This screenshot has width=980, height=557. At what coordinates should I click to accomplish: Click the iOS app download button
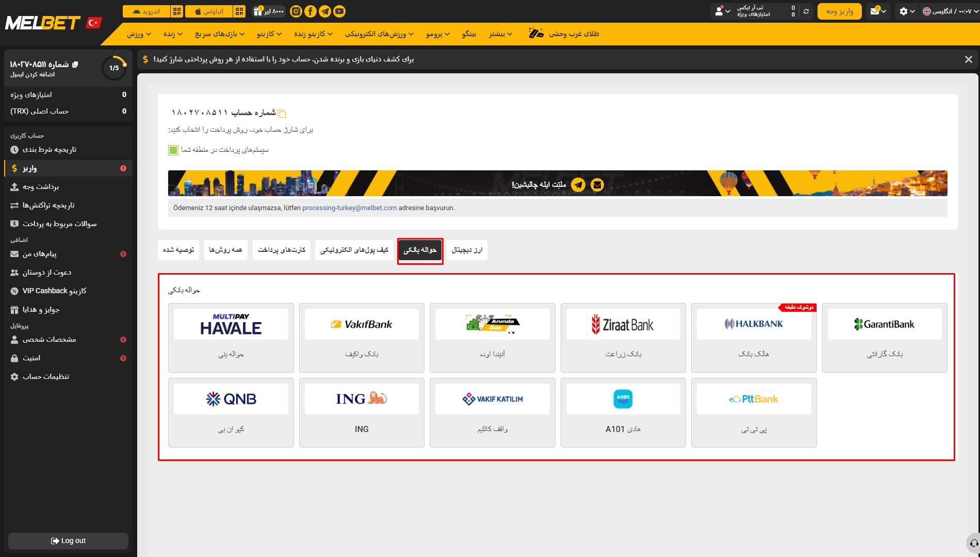(x=209, y=11)
